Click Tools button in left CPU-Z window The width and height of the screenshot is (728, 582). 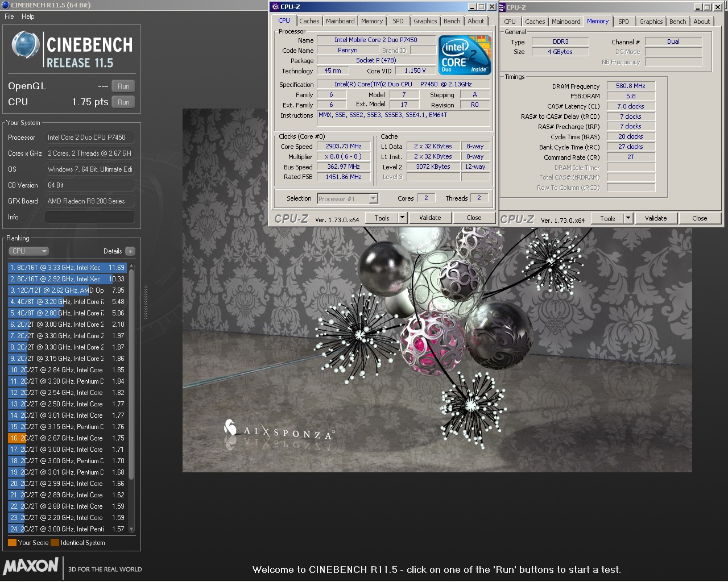click(x=382, y=218)
